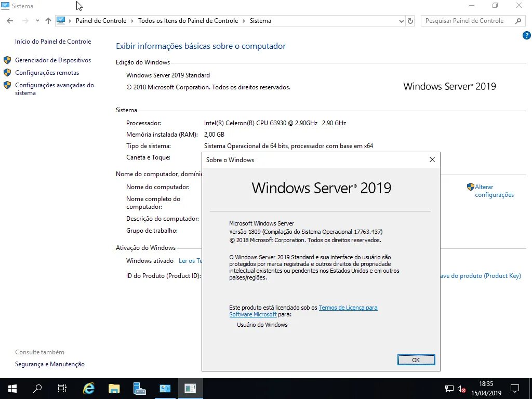Open Server Manager from taskbar

click(x=139, y=389)
